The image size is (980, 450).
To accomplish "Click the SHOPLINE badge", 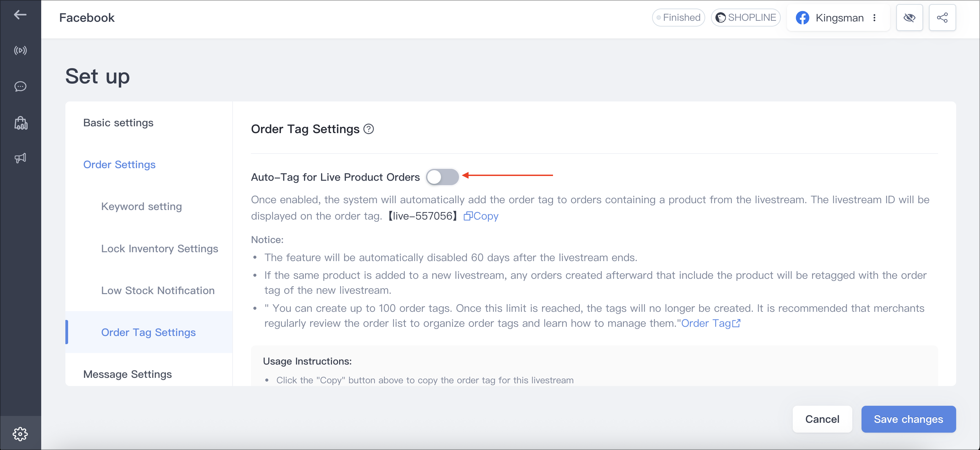I will pyautogui.click(x=745, y=17).
